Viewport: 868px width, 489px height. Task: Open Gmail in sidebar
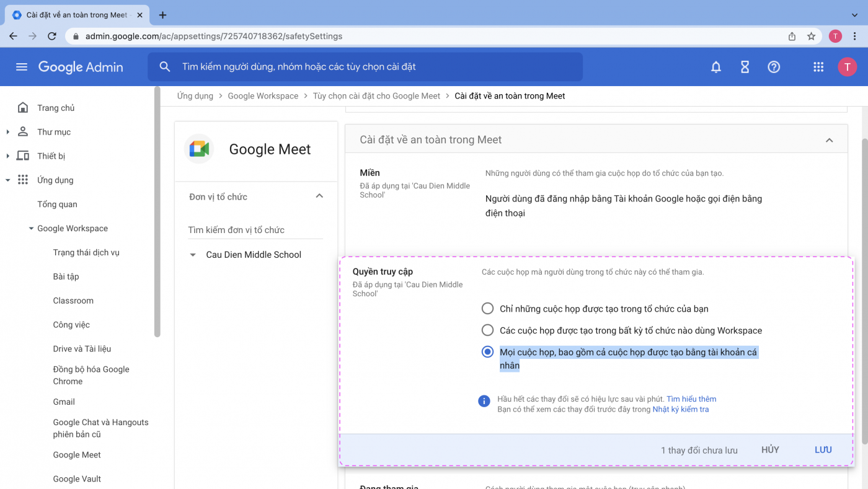click(x=64, y=402)
